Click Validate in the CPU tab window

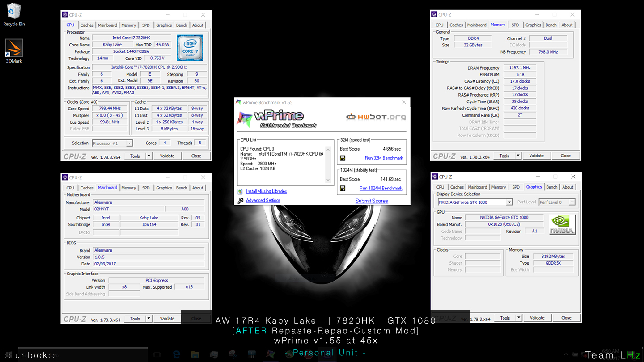(167, 156)
